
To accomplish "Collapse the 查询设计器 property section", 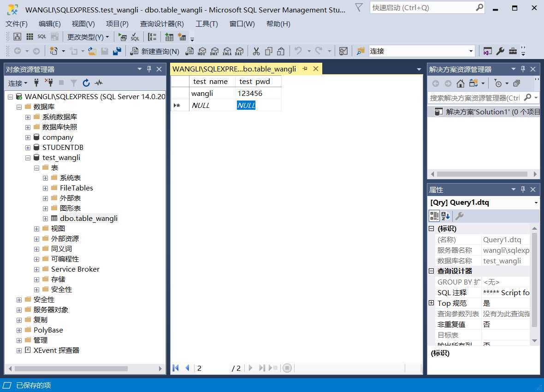I will pos(431,271).
